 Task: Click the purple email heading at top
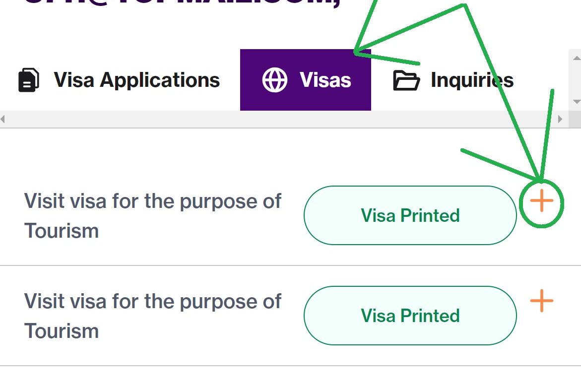182,3
